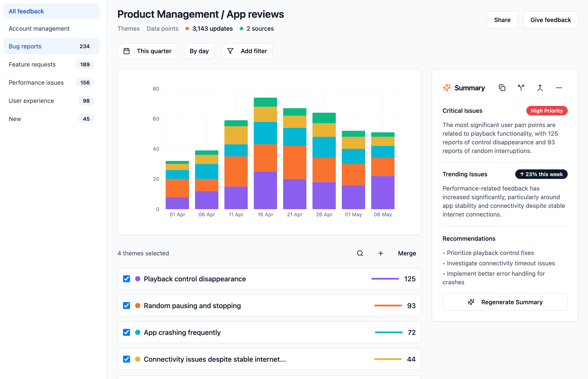Select All feedback in the sidebar
Screen dimensions: 588x379
click(26, 11)
